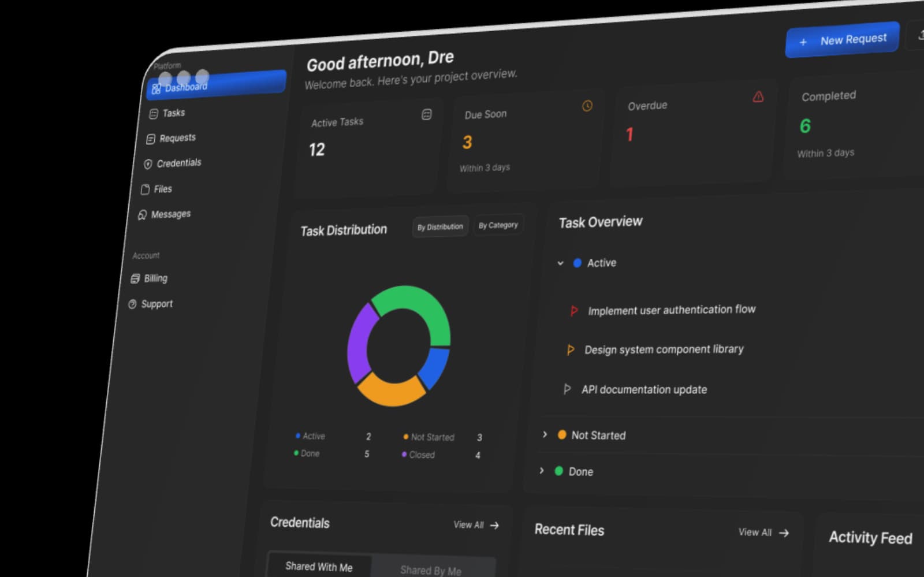Click the clock icon on Due Soon card
Screen dimensions: 924x577
[587, 106]
